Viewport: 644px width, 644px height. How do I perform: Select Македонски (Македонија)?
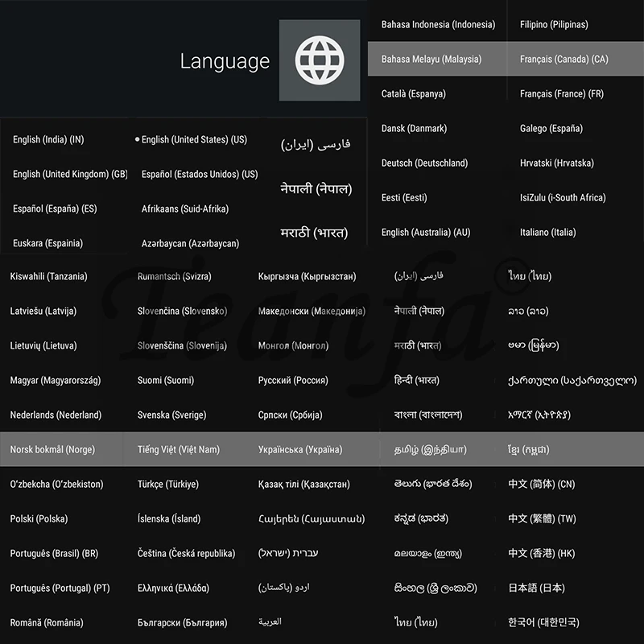pyautogui.click(x=312, y=311)
